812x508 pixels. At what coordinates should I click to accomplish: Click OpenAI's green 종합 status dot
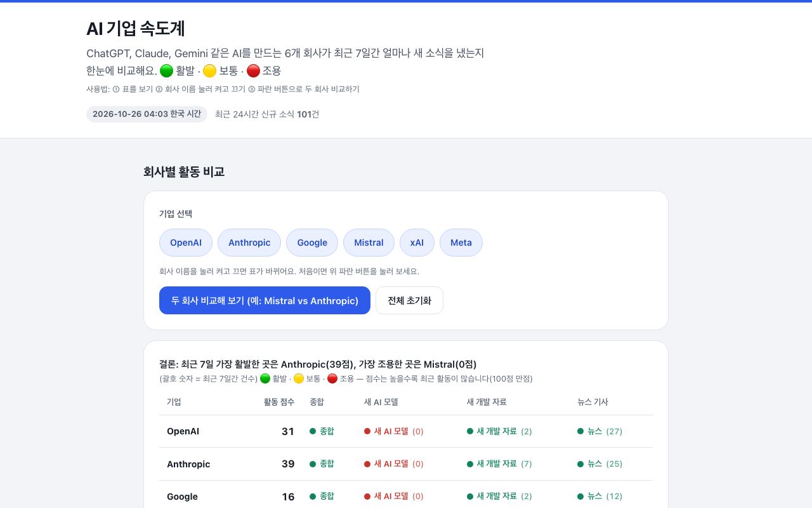coord(313,431)
